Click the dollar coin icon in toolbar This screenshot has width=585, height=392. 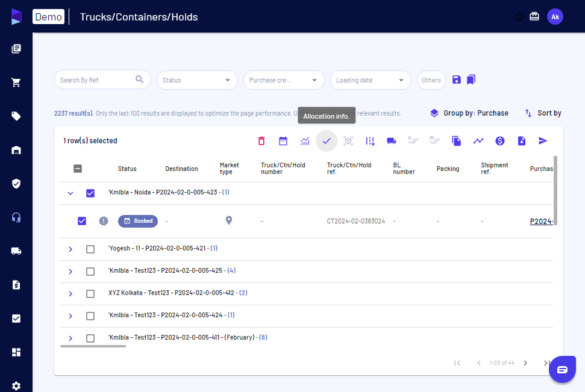pyautogui.click(x=500, y=141)
